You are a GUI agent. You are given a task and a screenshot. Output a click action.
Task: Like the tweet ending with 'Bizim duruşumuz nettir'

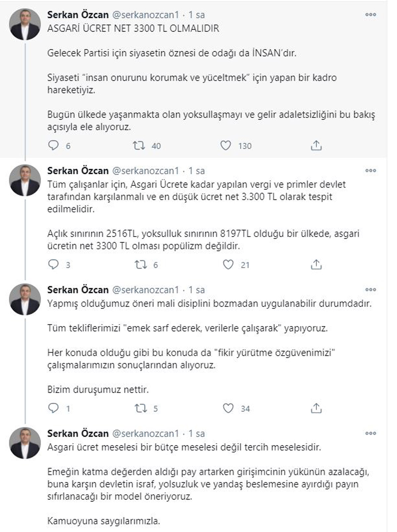(x=226, y=409)
